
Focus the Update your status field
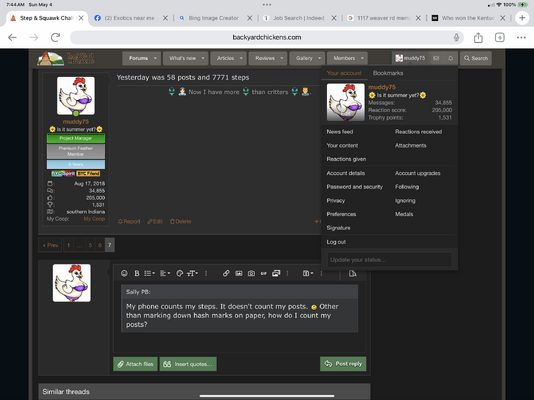click(389, 260)
